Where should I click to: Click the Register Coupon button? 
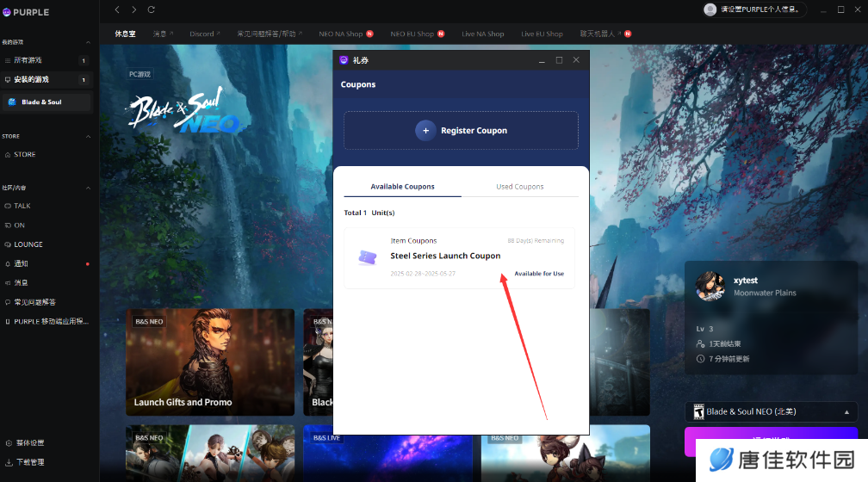click(x=462, y=131)
